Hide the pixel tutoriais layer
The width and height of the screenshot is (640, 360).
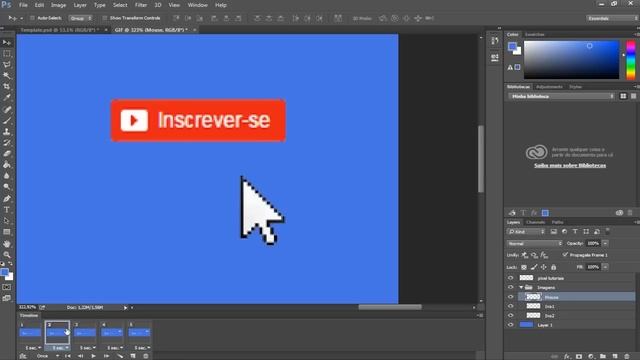[511, 278]
